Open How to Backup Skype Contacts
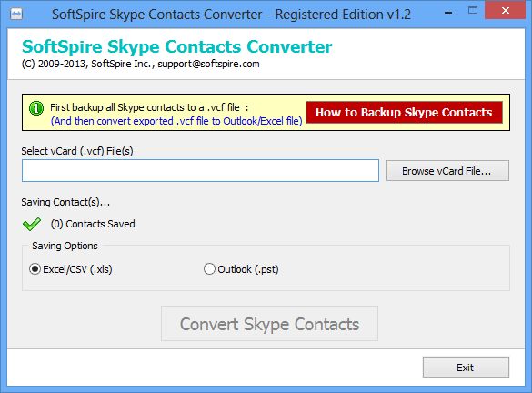 click(x=404, y=112)
